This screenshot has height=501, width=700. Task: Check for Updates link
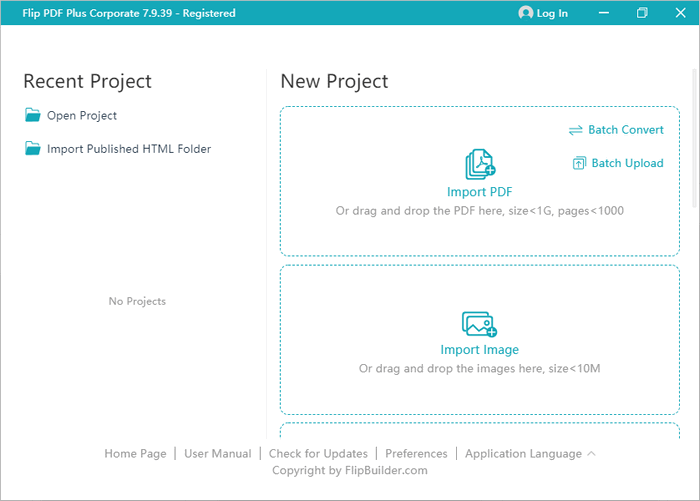pos(318,454)
